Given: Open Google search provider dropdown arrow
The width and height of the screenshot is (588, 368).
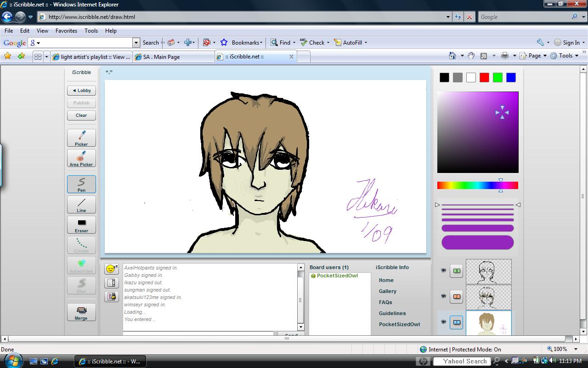Looking at the screenshot, I should click(583, 17).
